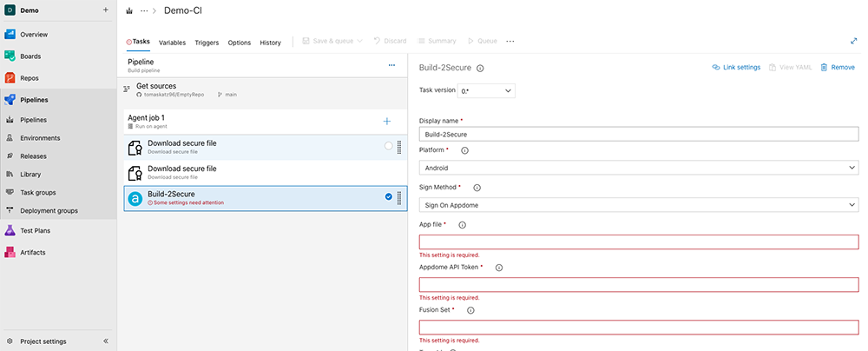
Task: Select the first Download secure file checkbox
Action: [x=389, y=147]
